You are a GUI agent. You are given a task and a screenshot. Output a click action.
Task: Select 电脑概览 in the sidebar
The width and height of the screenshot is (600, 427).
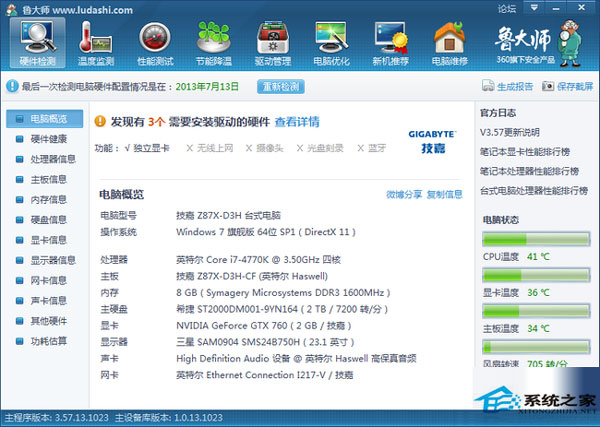(x=44, y=119)
